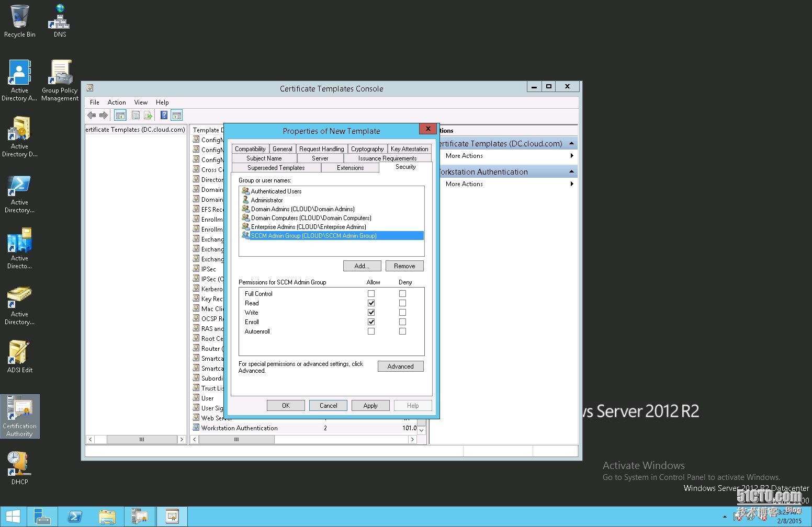Open Certification Authority desktop shortcut
812x527 pixels.
[x=20, y=416]
